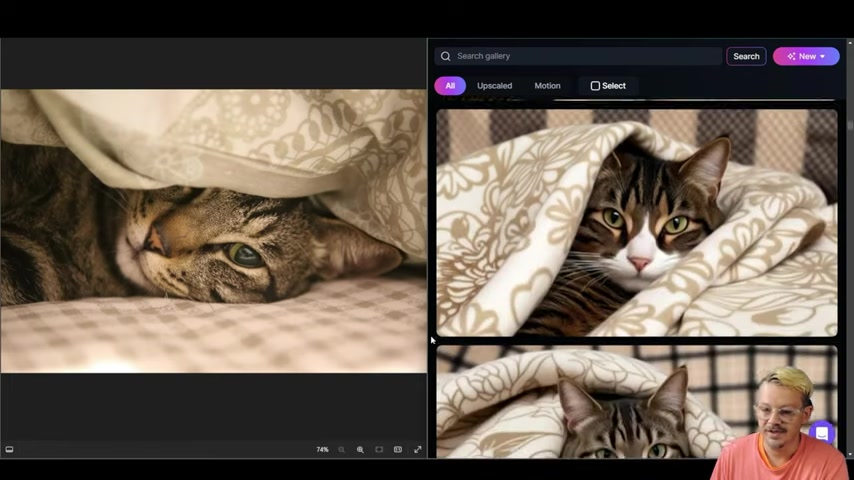This screenshot has height=480, width=854.
Task: Click the large sleeping cat preview image
Action: tap(214, 231)
